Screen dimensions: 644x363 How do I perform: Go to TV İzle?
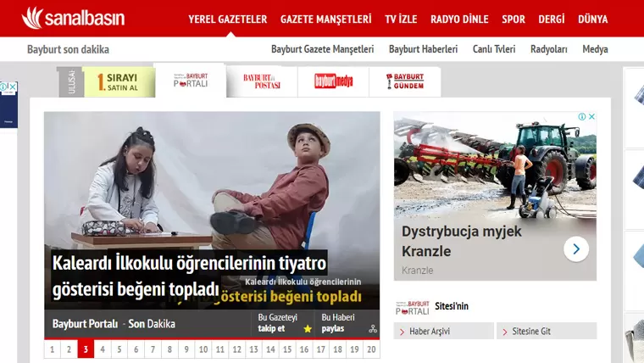401,20
